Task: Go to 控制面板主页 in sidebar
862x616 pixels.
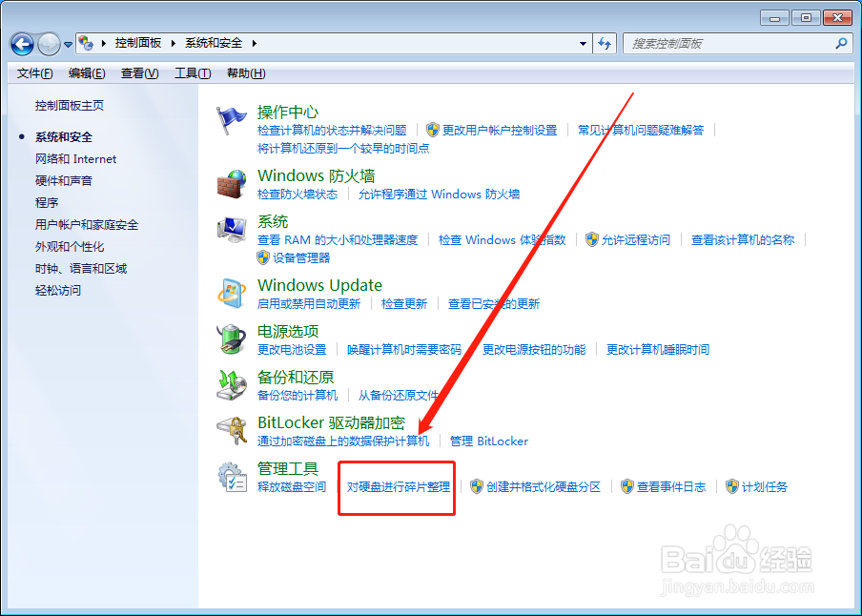Action: [70, 106]
